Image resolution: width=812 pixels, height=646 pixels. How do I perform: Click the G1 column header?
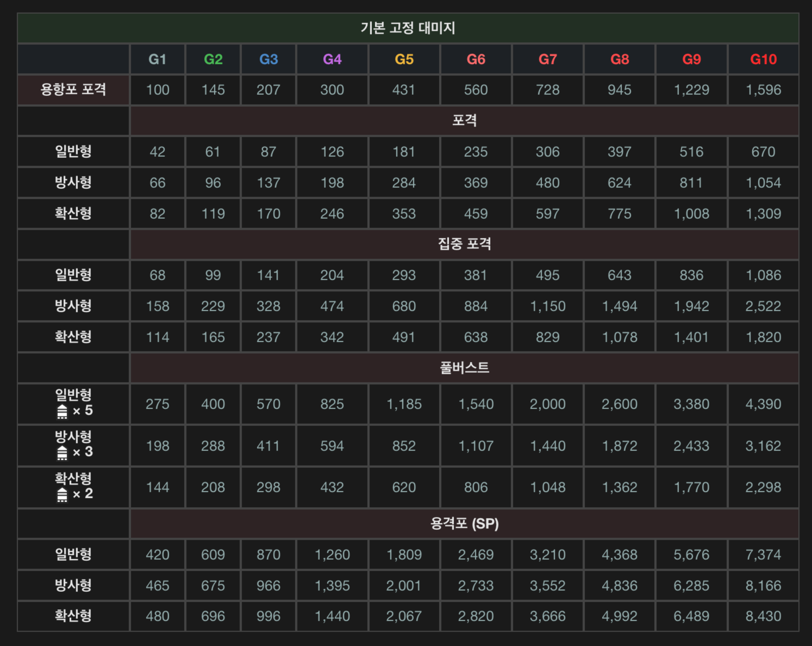click(157, 59)
